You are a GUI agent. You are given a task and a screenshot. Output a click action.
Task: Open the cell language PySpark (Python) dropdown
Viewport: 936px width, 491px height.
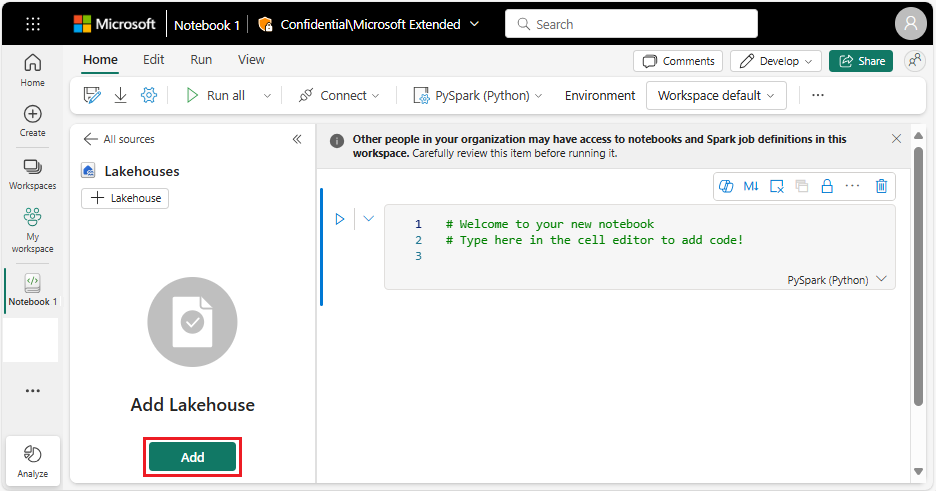[x=837, y=280]
